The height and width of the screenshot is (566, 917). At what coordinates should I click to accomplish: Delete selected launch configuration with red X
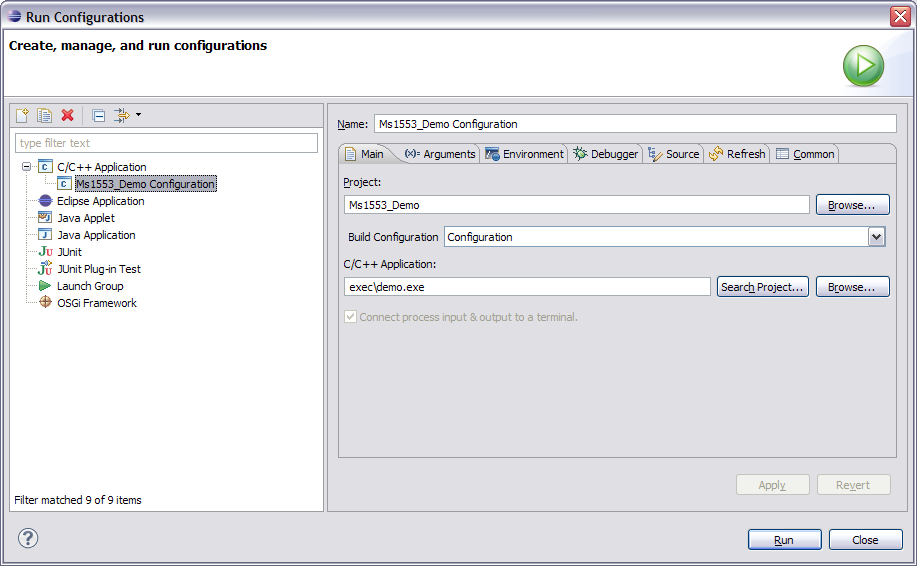point(68,115)
